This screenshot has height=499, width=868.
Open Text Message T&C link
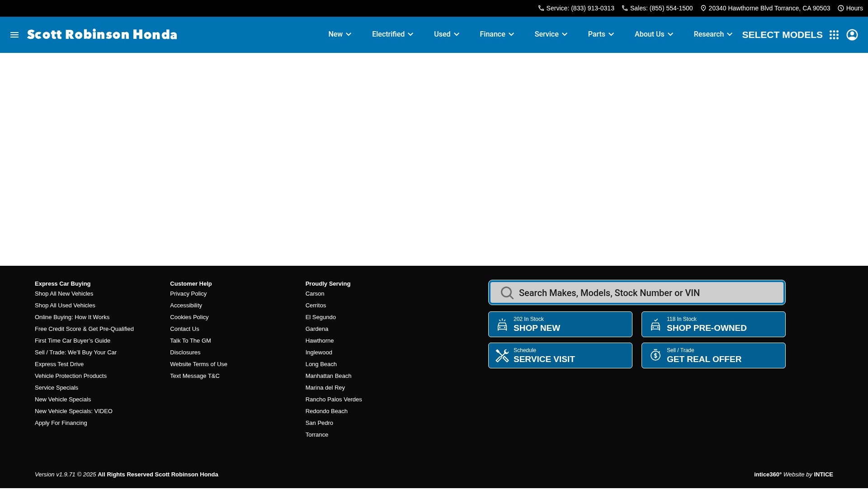[x=194, y=376]
